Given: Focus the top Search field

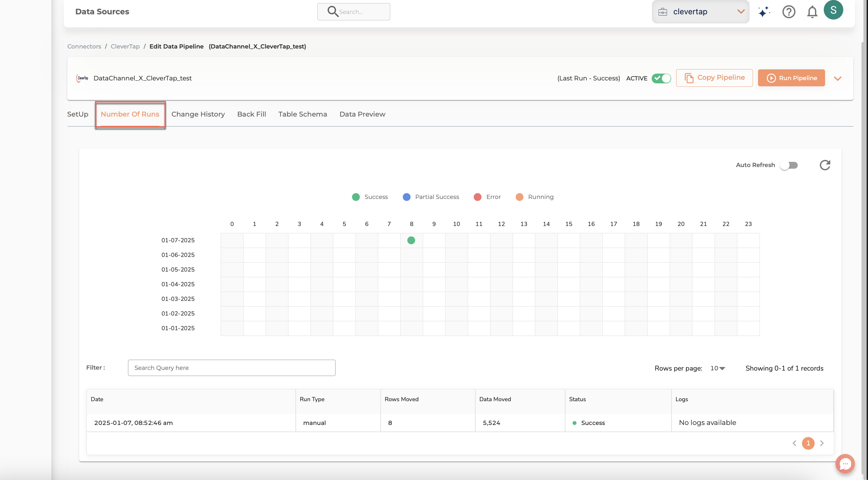Looking at the screenshot, I should click(x=353, y=12).
